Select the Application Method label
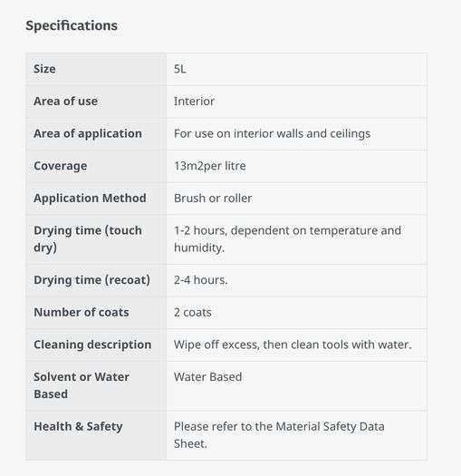This screenshot has height=476, width=461. pos(90,199)
